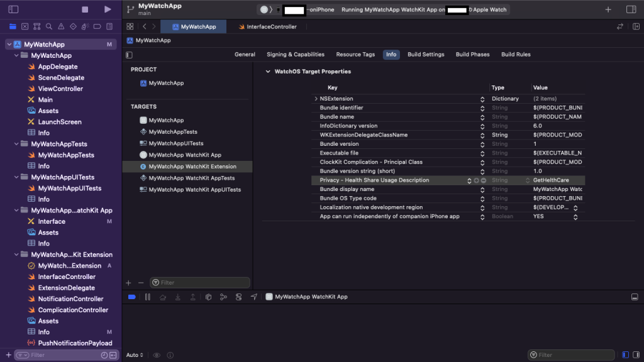Viewport: 644px width, 362px height.
Task: Click the console Filter field
Action: [571, 354]
